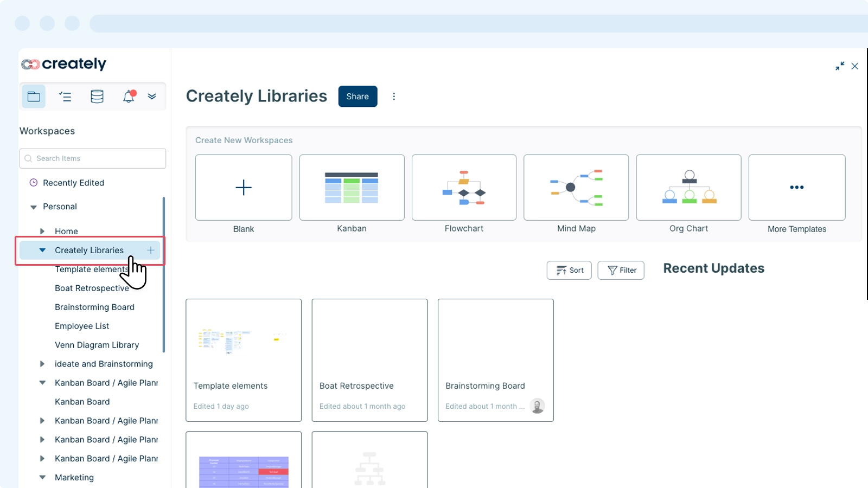Open the notifications bell icon
The height and width of the screenshot is (488, 868).
click(129, 97)
